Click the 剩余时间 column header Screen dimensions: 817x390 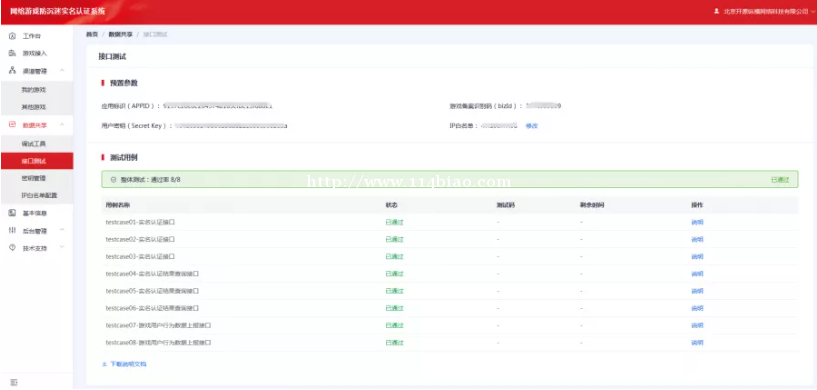[592, 205]
